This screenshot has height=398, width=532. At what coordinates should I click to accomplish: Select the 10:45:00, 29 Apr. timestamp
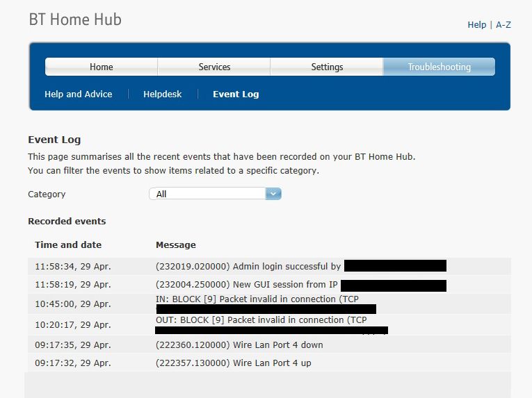point(73,304)
